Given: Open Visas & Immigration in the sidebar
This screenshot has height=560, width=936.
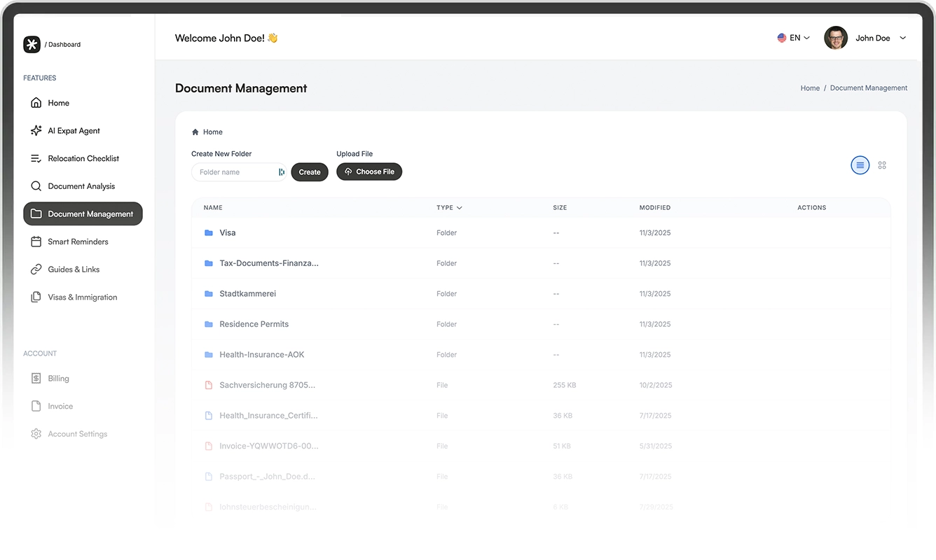Looking at the screenshot, I should [83, 297].
